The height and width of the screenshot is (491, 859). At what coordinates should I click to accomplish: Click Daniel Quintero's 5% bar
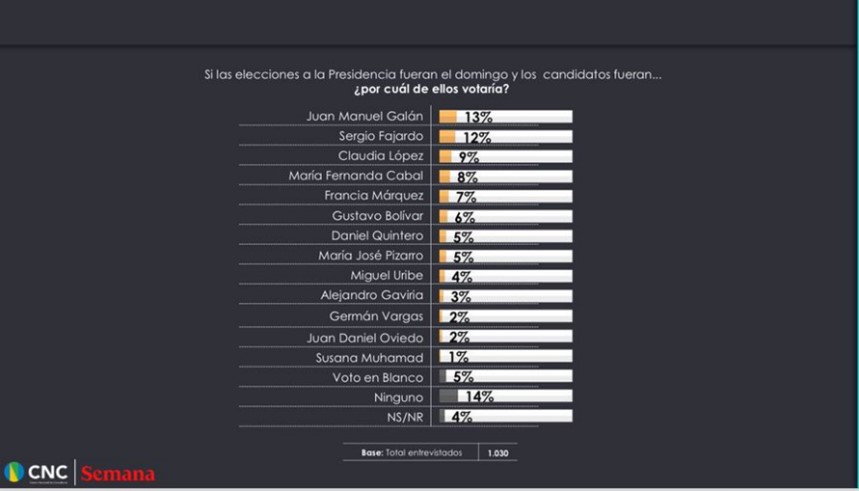point(442,236)
